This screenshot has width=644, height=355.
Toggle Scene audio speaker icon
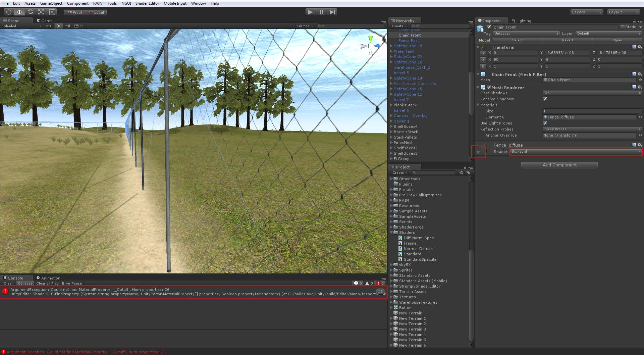click(68, 26)
